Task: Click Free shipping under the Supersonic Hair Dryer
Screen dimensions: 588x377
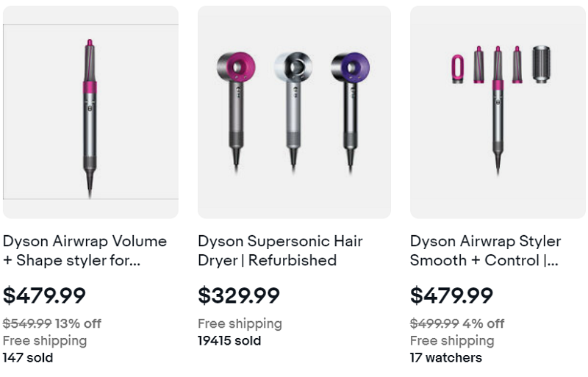Action: 240,323
